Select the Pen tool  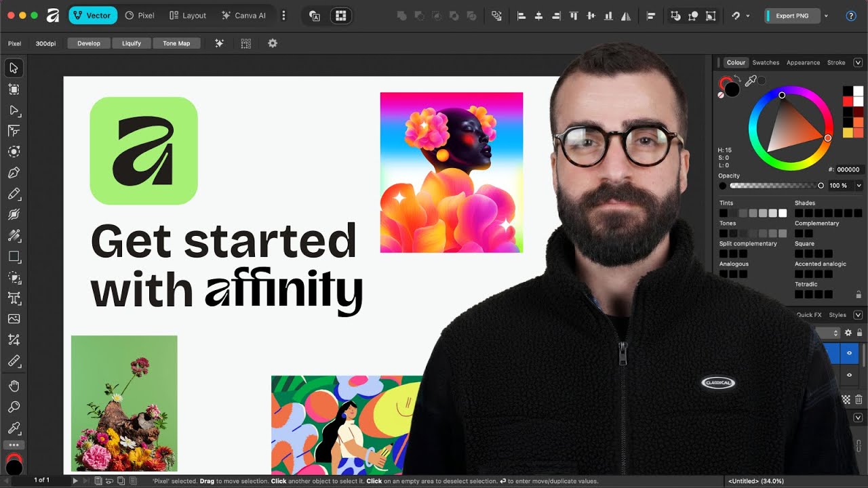tap(14, 173)
